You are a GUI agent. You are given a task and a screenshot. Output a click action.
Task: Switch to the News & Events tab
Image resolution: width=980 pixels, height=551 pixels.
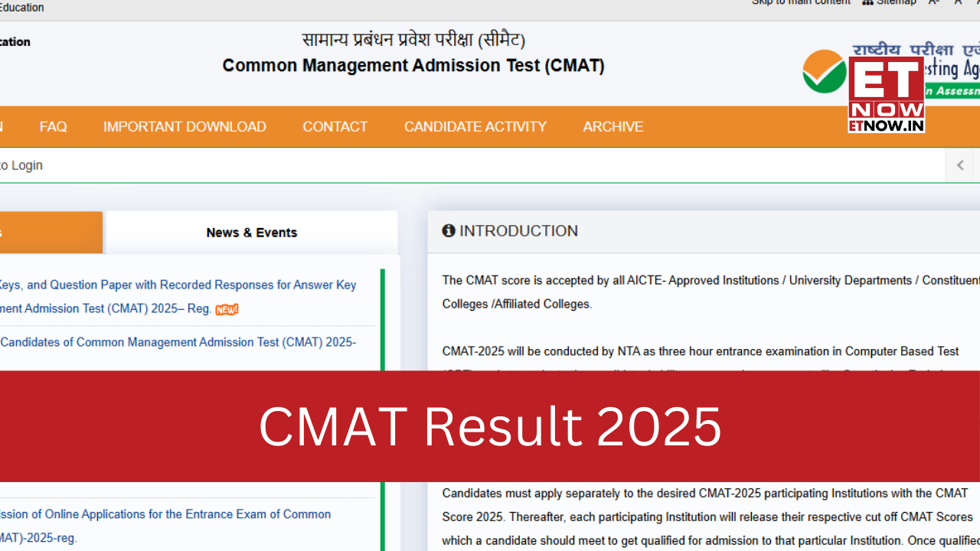pos(251,232)
